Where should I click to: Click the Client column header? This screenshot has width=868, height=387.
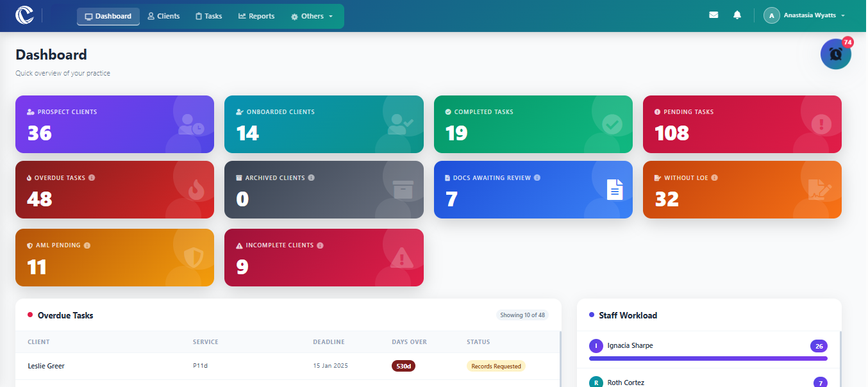click(x=38, y=342)
